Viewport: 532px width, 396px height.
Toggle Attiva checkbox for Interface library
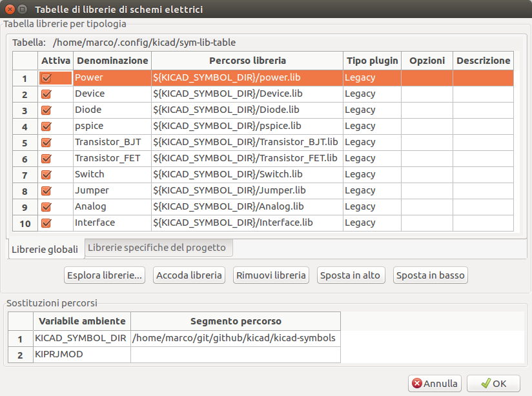click(x=46, y=223)
